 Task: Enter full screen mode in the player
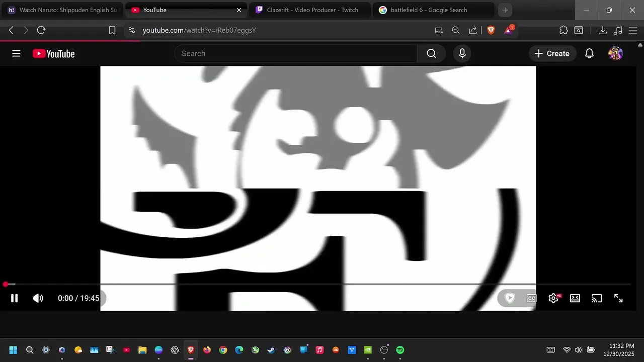[x=618, y=298]
